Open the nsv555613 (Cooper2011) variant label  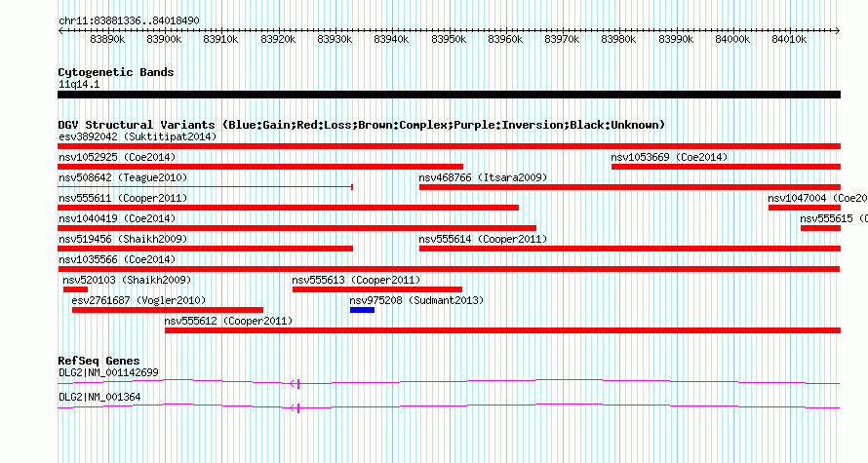(x=357, y=280)
